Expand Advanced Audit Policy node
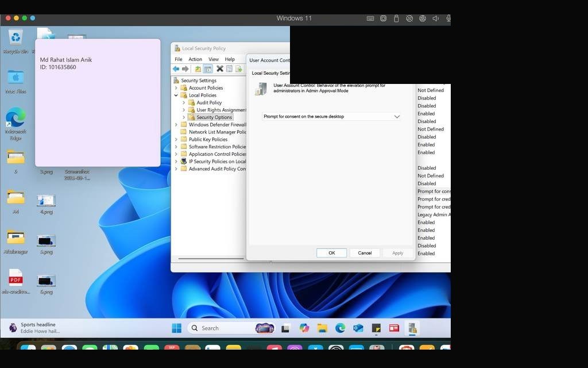 click(176, 169)
